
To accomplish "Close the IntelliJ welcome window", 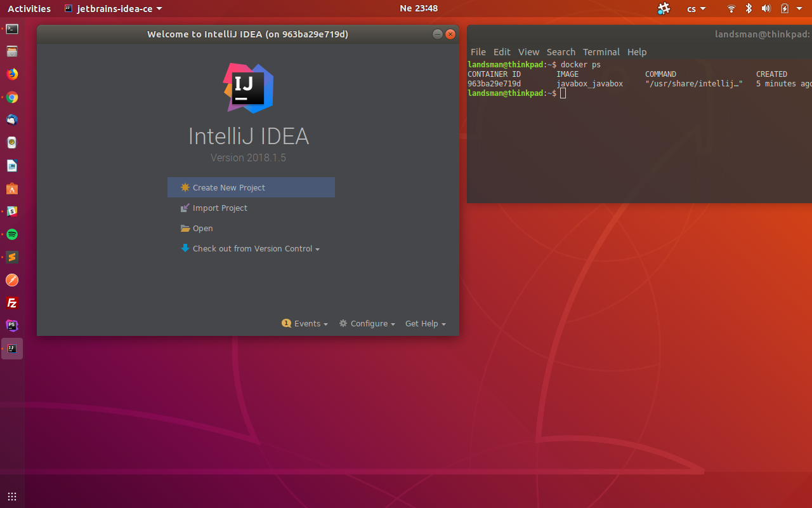I will pos(450,34).
